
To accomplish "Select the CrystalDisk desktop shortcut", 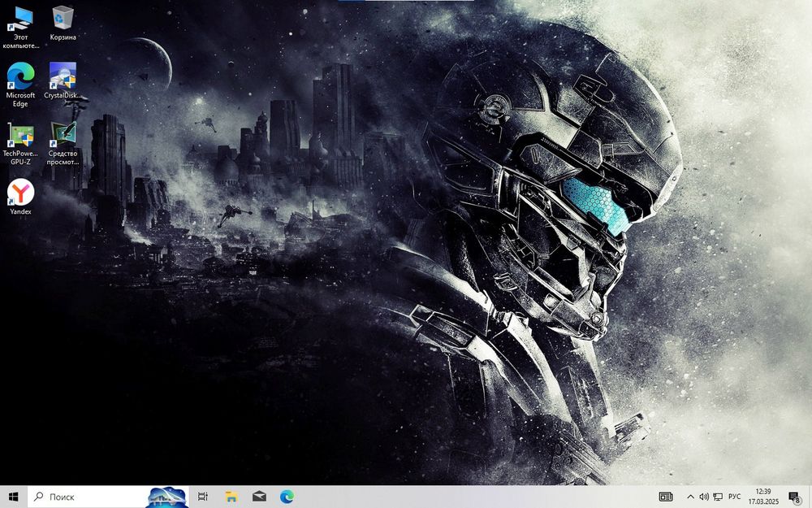I will tap(63, 80).
